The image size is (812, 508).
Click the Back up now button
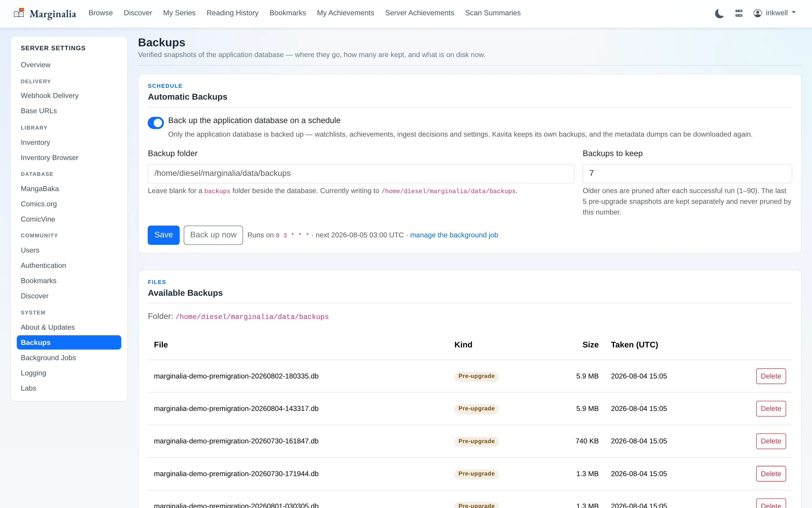[x=213, y=235]
